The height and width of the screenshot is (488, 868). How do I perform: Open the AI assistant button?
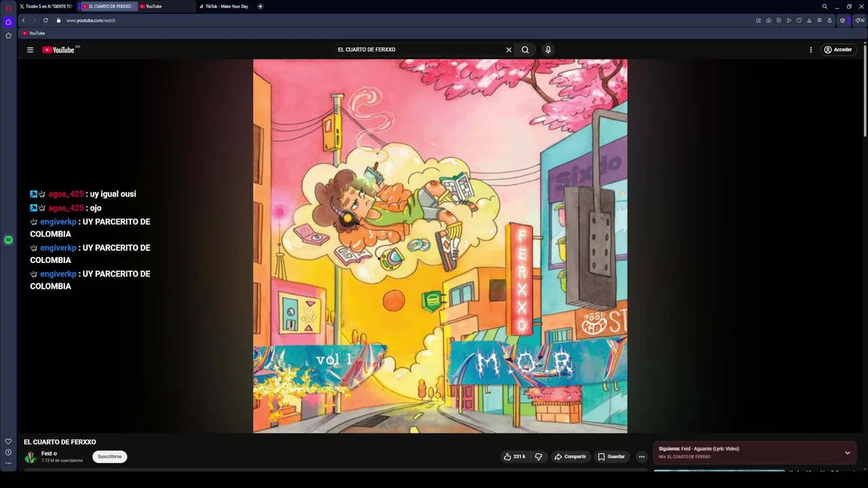pos(860,20)
